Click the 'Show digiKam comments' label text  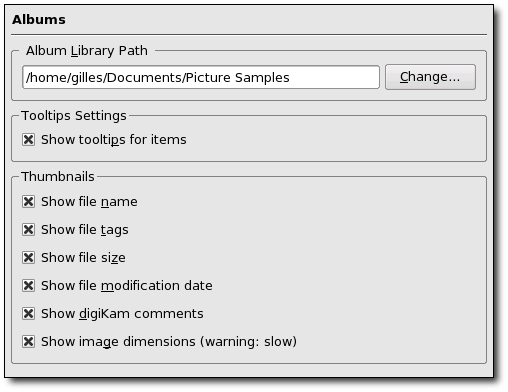click(x=122, y=314)
